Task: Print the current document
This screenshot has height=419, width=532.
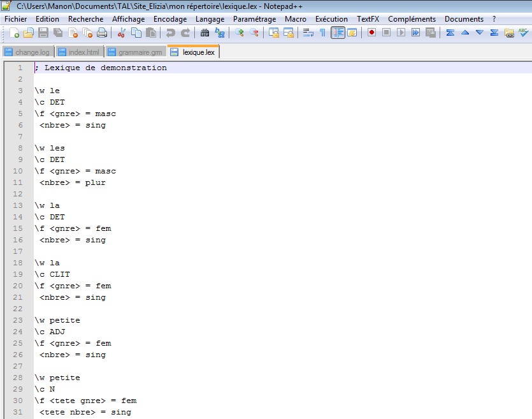Action: [x=102, y=33]
